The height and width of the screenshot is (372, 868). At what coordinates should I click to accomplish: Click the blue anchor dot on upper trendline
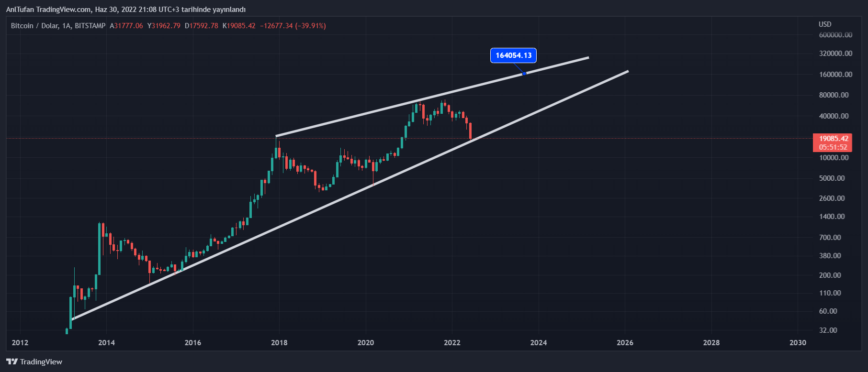[524, 73]
